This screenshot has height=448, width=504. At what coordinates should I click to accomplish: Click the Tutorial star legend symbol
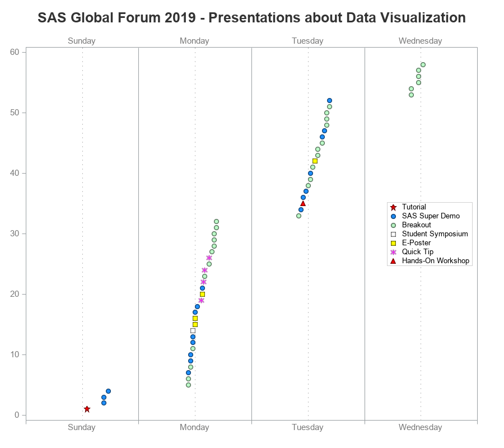[x=394, y=207]
